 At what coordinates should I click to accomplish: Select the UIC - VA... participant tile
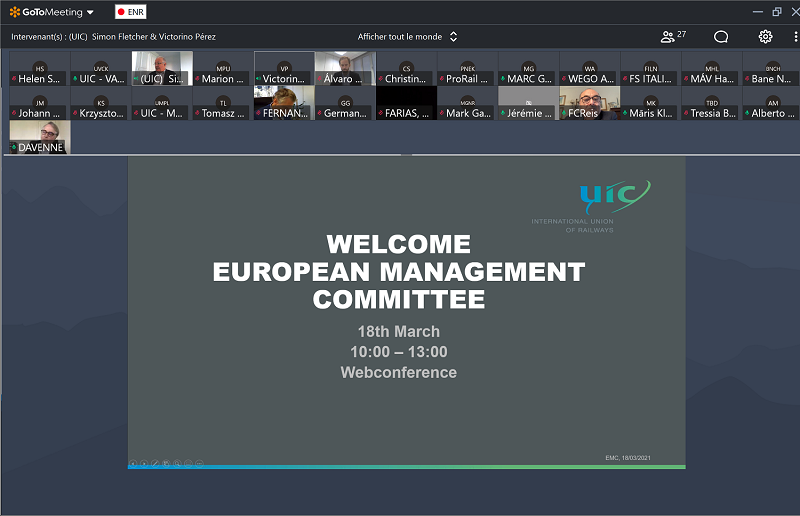pyautogui.click(x=101, y=68)
